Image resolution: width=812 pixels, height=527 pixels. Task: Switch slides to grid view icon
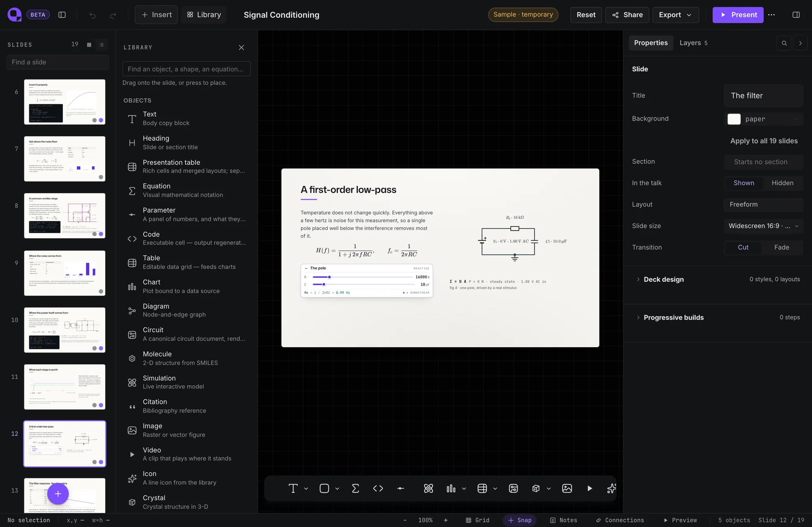(x=89, y=45)
